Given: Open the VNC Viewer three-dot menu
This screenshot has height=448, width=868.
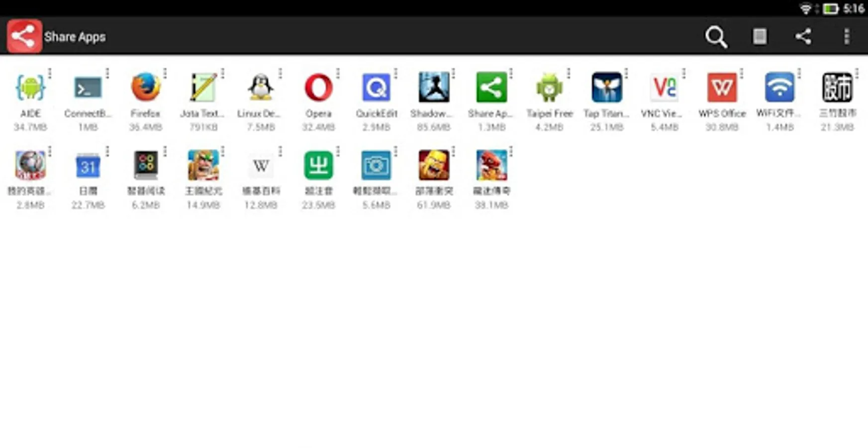Looking at the screenshot, I should pos(684,74).
